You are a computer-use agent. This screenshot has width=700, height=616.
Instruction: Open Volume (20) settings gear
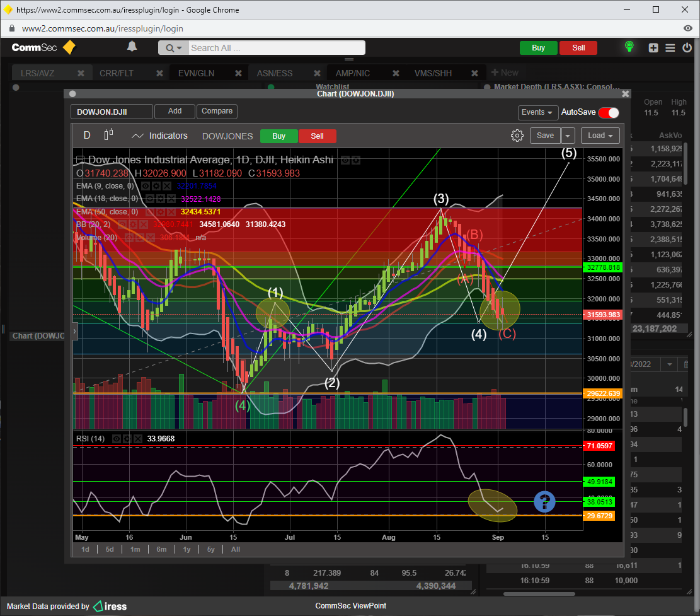[140, 237]
